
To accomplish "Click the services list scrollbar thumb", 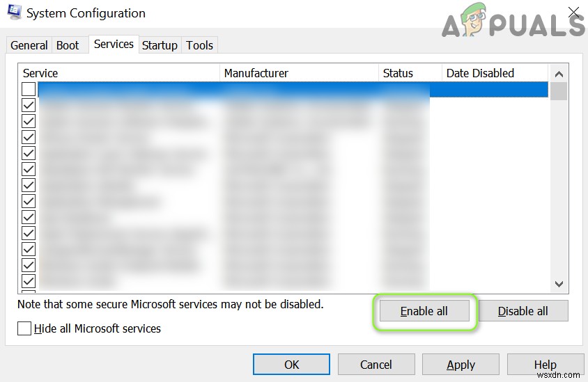I will pos(559,91).
